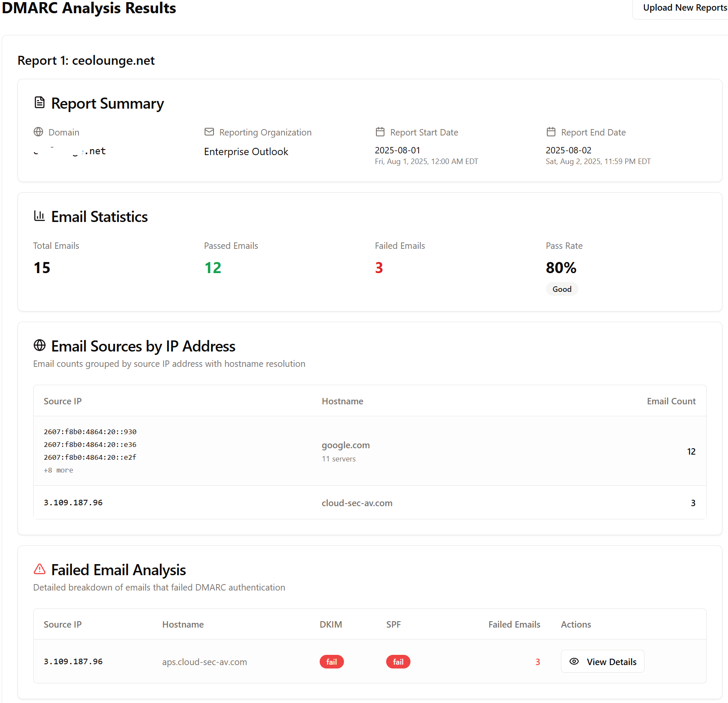Click 3.109.187.96 in Failed Email Analysis table
728x703 pixels.
[x=73, y=661]
